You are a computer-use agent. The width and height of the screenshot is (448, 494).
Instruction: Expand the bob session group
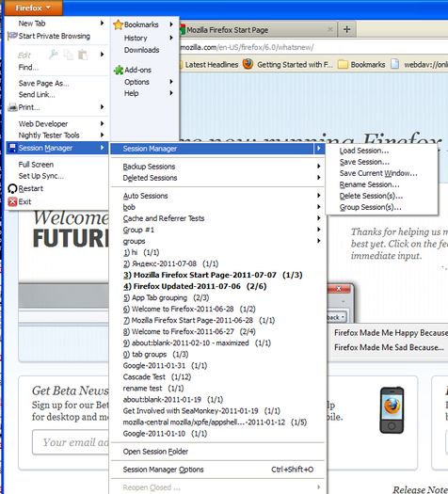point(217,207)
